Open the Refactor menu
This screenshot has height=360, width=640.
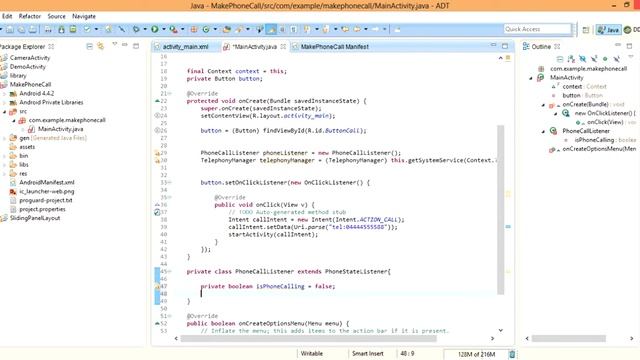(30, 16)
